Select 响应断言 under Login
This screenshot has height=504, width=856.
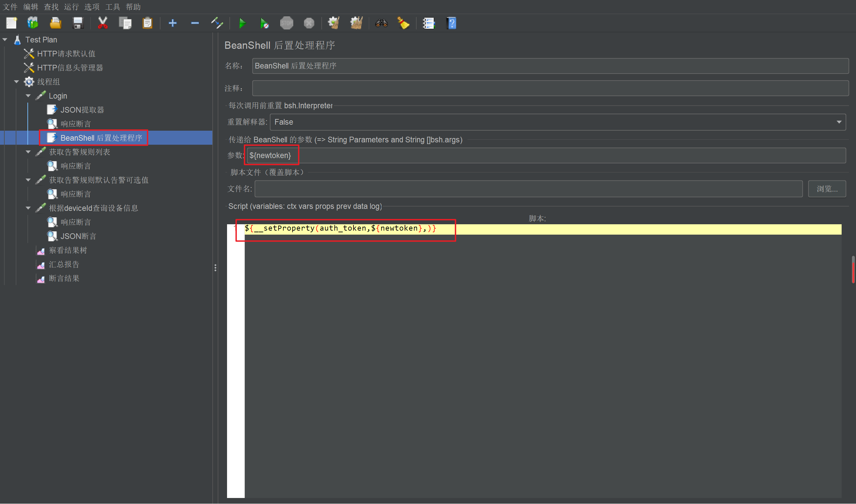76,124
